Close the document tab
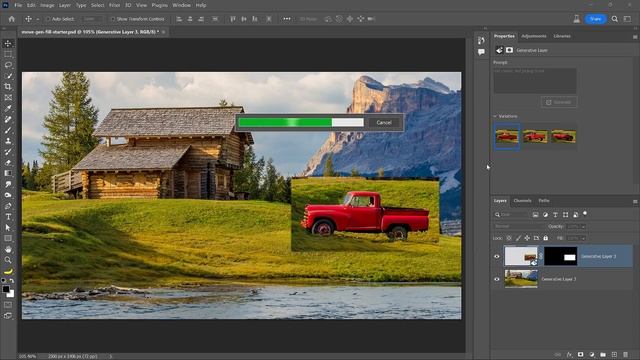Screen dimensions: 640x360 pyautogui.click(x=164, y=32)
